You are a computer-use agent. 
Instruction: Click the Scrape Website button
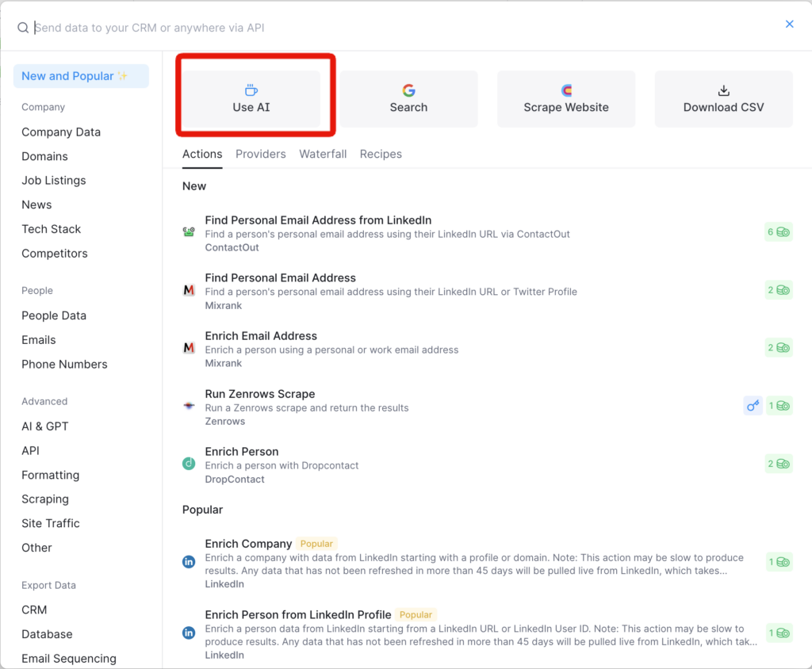(566, 99)
